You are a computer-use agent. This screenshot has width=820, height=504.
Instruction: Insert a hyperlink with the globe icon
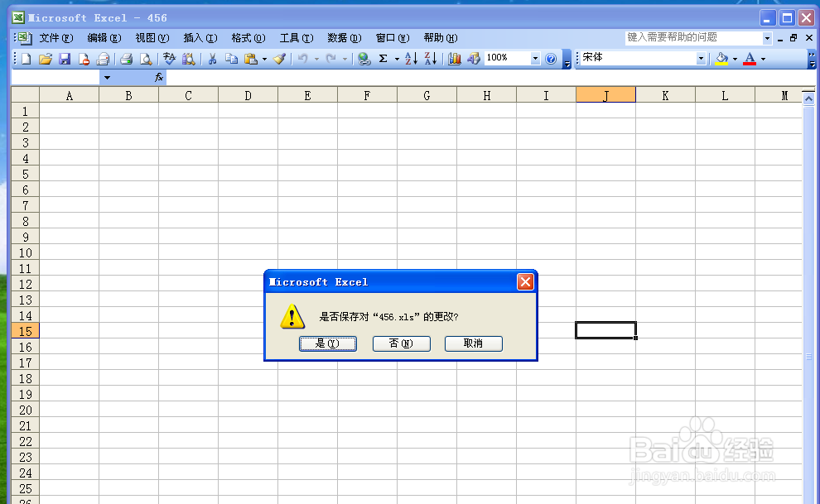(364, 59)
